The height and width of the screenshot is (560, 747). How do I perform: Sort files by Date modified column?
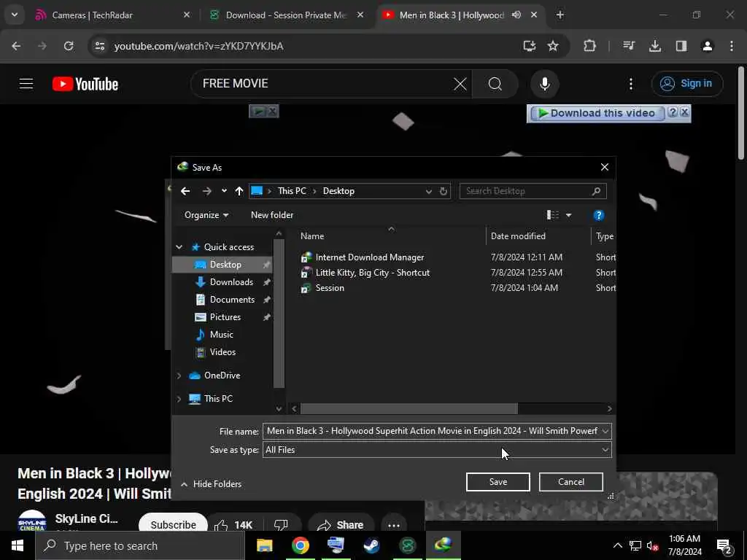point(518,236)
